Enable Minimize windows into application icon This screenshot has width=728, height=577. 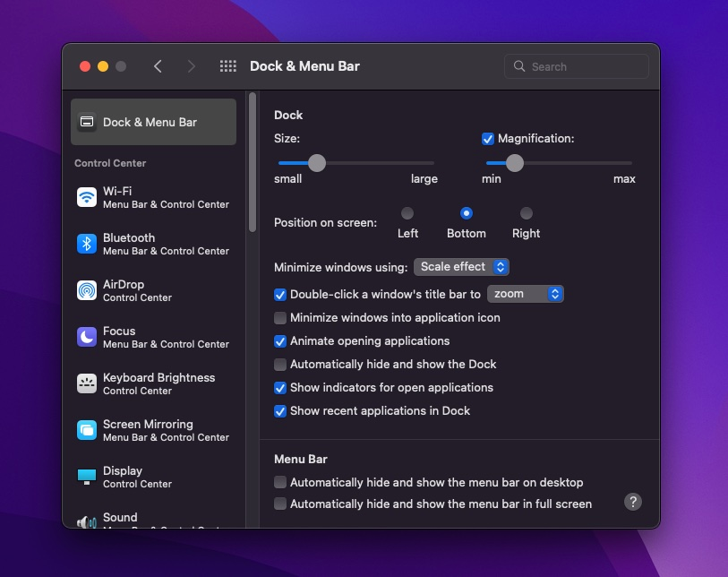tap(280, 318)
